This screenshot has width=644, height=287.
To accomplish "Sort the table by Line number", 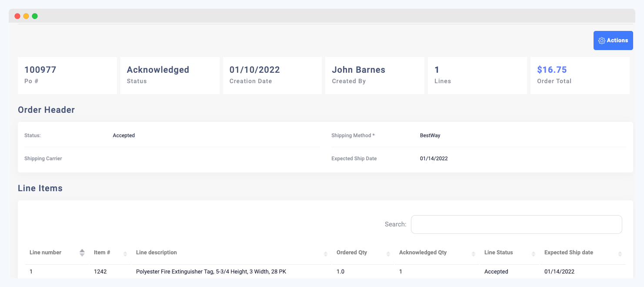I will point(82,253).
